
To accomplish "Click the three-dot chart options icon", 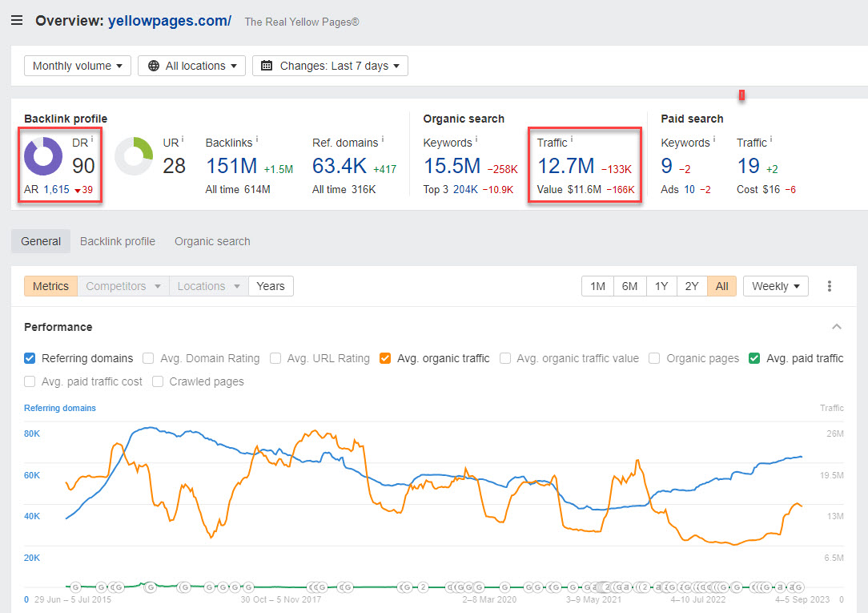I will 829,286.
